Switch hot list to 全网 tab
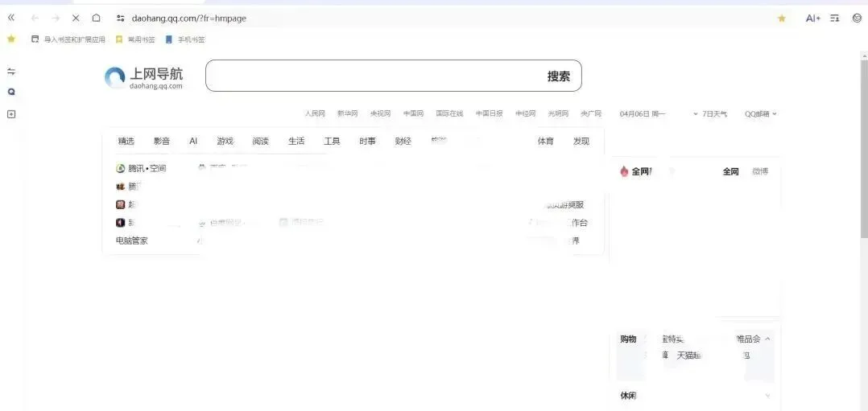The width and height of the screenshot is (868, 411). click(731, 171)
